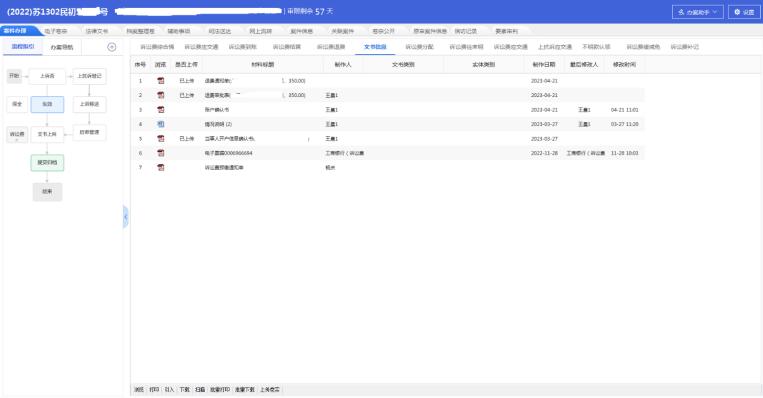Open the 诉讼费到账 sub-tab

(242, 47)
